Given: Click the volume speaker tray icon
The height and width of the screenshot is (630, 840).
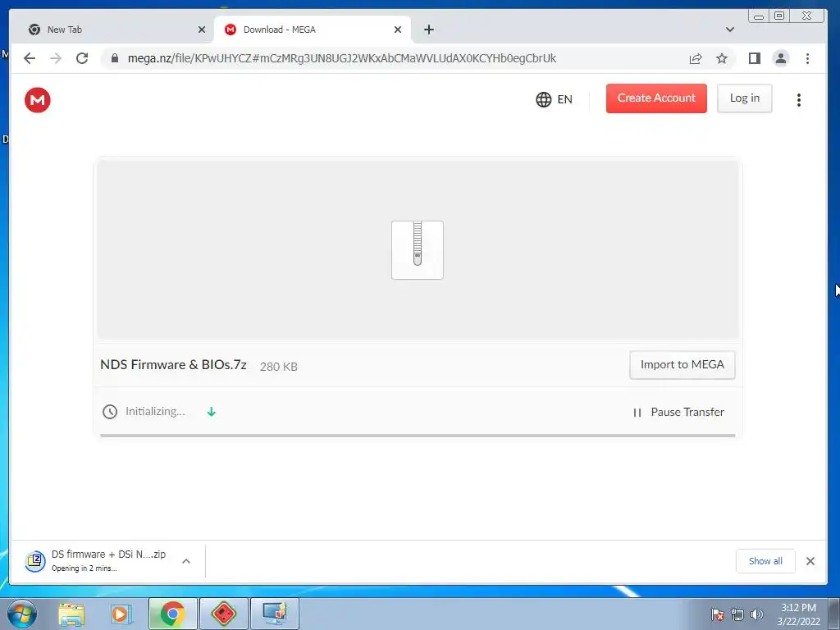Looking at the screenshot, I should coord(756,614).
